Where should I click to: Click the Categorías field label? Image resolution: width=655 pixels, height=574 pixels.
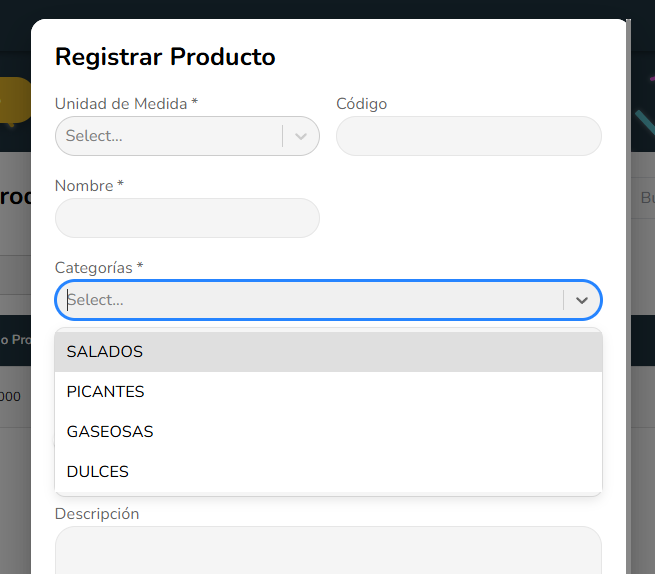coord(98,268)
